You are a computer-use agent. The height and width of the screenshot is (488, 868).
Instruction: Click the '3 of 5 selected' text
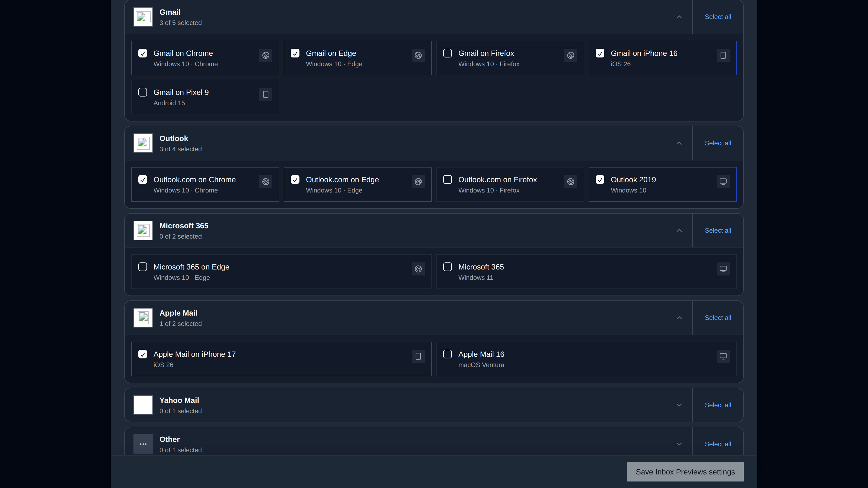coord(180,23)
